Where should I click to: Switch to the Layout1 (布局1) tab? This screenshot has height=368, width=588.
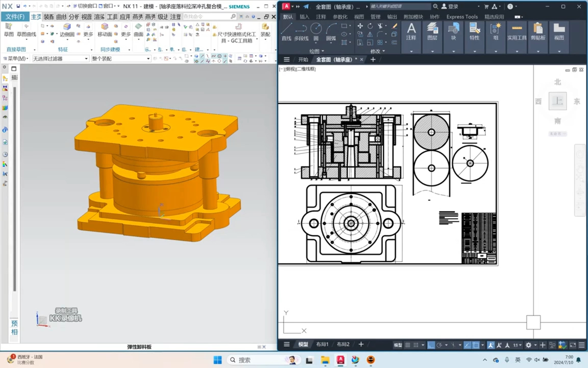322,344
